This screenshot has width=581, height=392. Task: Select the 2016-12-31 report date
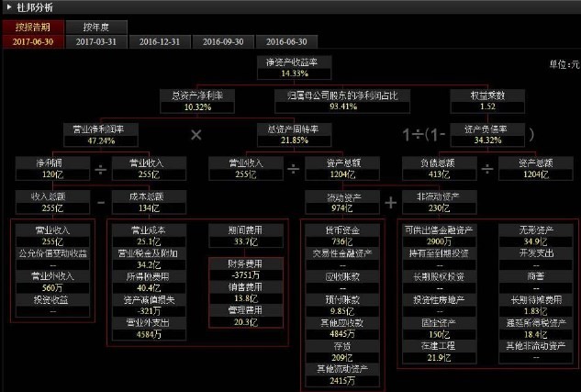tap(160, 41)
